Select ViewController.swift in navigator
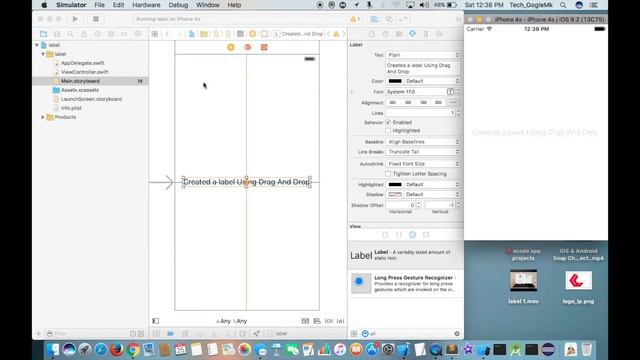640x360 pixels. tap(84, 72)
